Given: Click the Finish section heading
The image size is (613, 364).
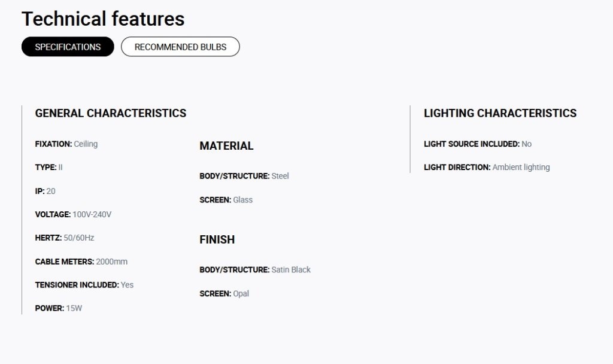Looking at the screenshot, I should pos(217,239).
